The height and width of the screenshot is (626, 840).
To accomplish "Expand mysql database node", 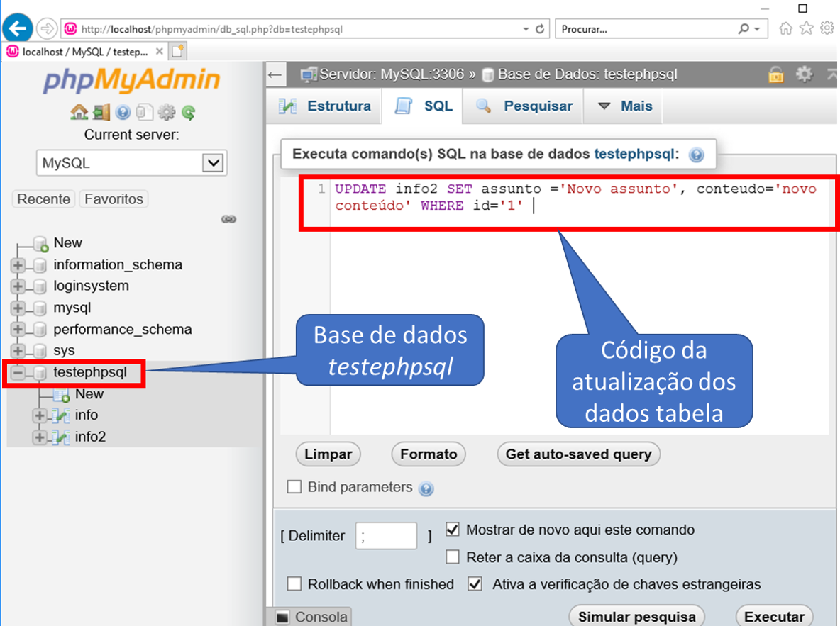I will (x=18, y=308).
